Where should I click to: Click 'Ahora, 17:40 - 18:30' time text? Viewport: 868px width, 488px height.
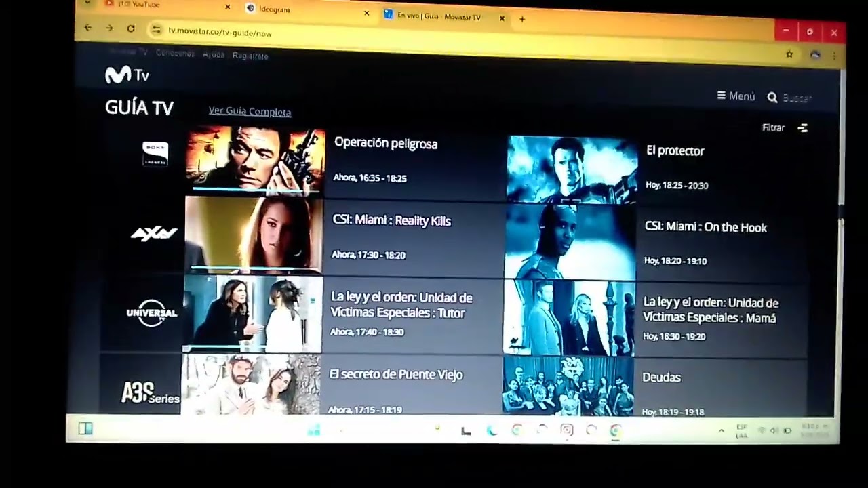367,332
